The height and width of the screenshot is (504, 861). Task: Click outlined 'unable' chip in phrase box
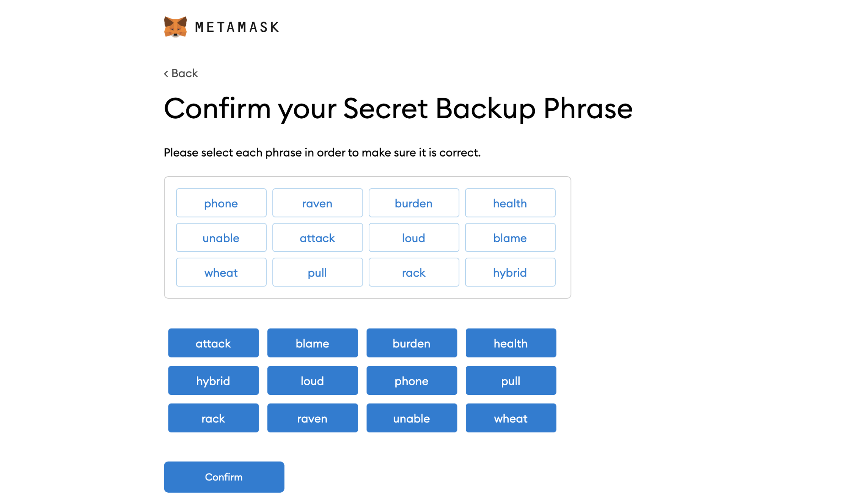(221, 238)
